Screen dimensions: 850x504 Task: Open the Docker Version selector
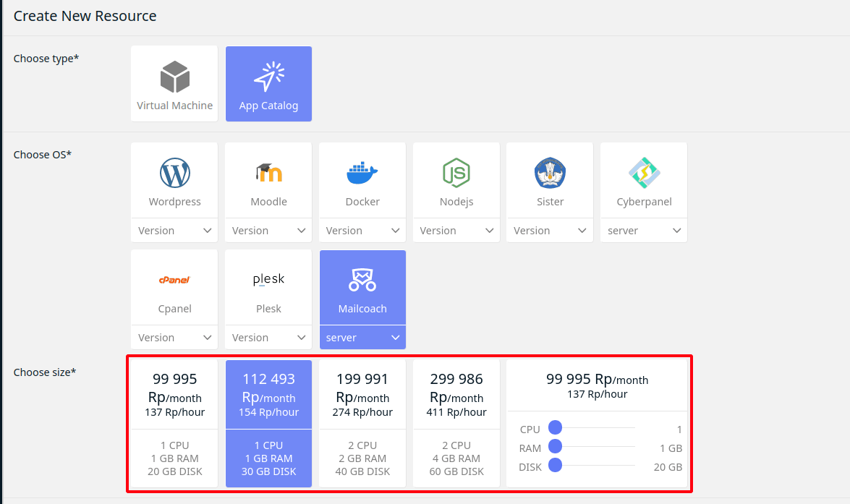(x=362, y=230)
